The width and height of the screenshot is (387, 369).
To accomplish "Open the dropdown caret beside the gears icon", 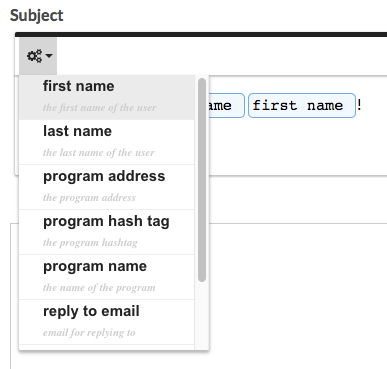I will coord(49,55).
